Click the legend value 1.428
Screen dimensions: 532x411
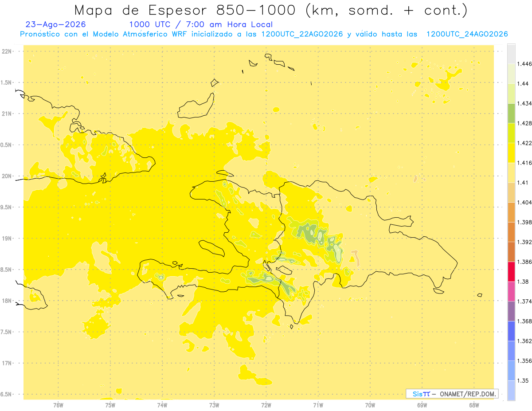[x=524, y=123]
